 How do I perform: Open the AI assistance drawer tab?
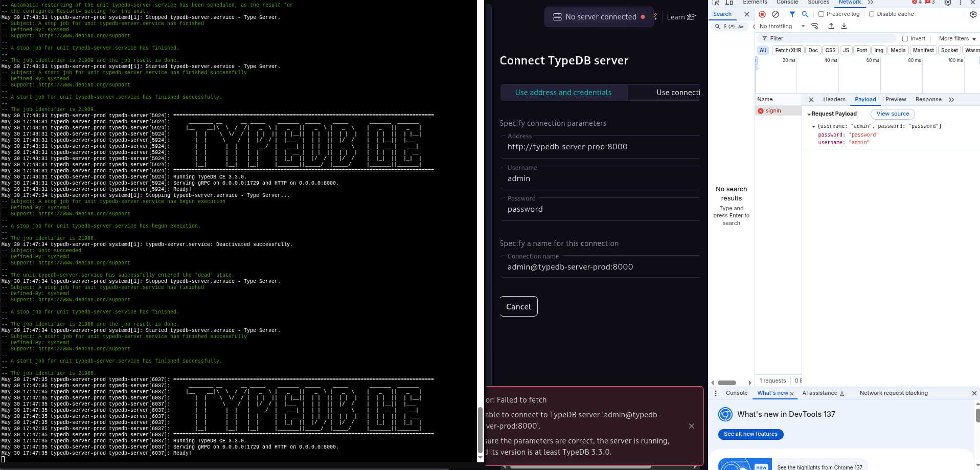(x=823, y=393)
